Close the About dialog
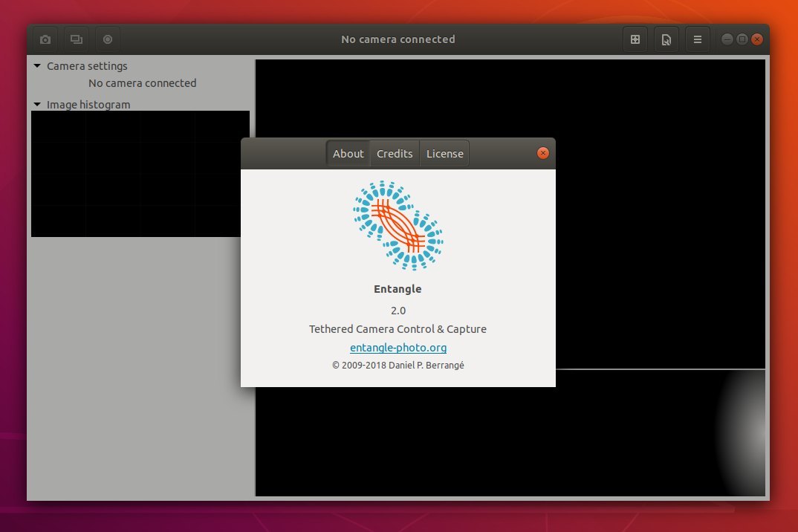The height and width of the screenshot is (532, 798). [x=543, y=153]
